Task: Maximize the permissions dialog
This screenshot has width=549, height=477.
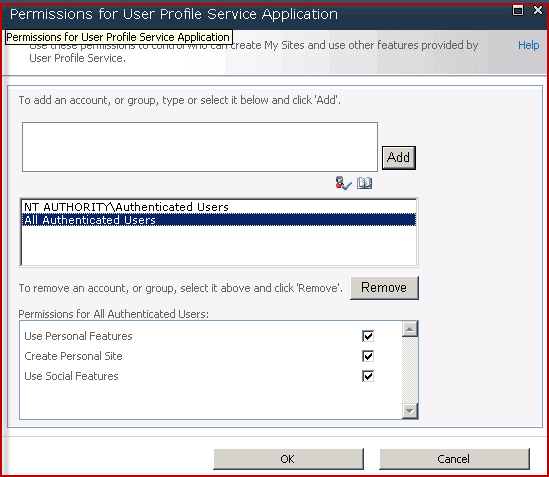Action: pyautogui.click(x=518, y=10)
